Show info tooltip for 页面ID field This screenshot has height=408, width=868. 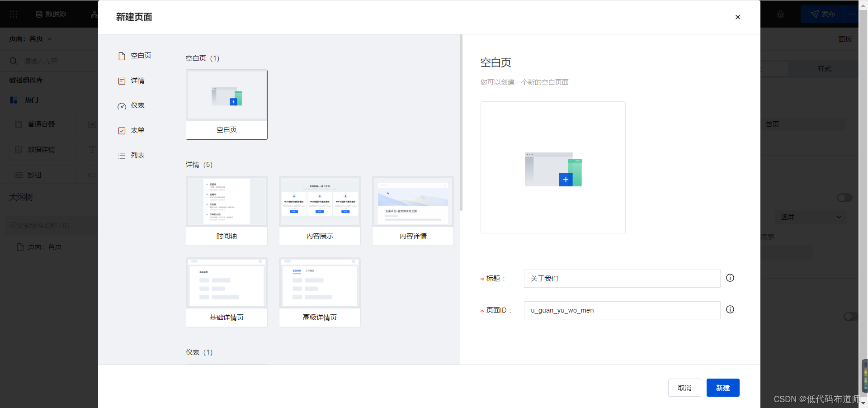coord(730,309)
